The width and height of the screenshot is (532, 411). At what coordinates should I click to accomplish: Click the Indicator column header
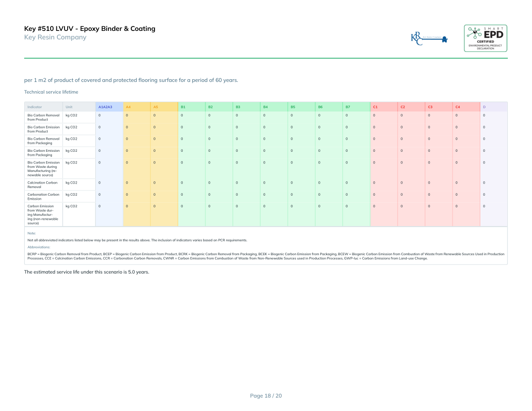pyautogui.click(x=34, y=107)
